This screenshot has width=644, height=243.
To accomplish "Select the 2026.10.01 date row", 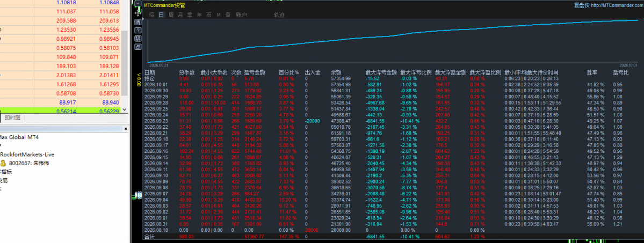I will coord(155,84).
